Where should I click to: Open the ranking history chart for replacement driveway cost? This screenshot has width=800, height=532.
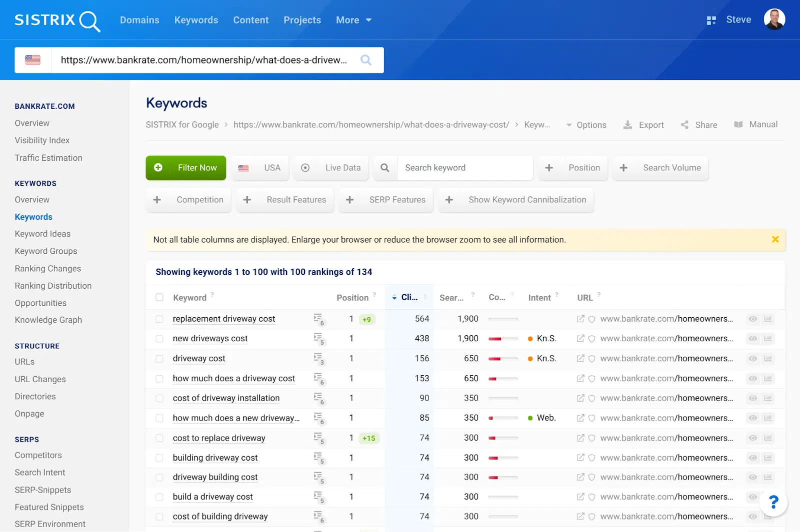(x=768, y=319)
